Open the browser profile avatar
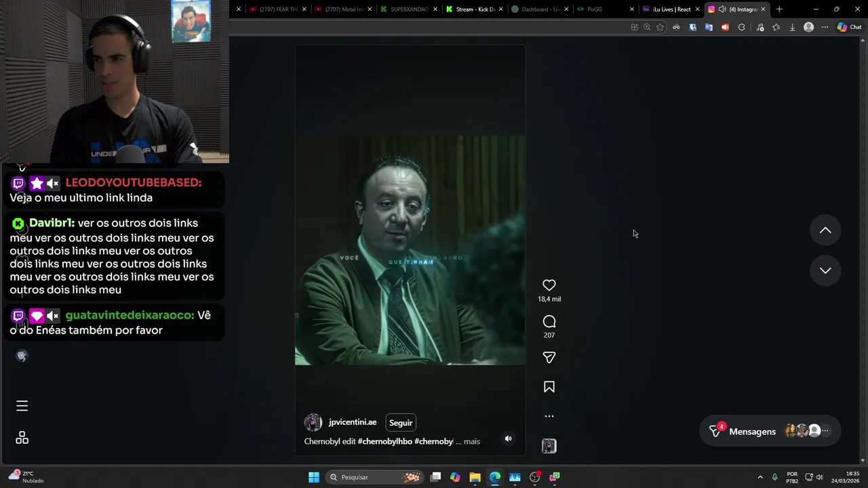 (808, 27)
